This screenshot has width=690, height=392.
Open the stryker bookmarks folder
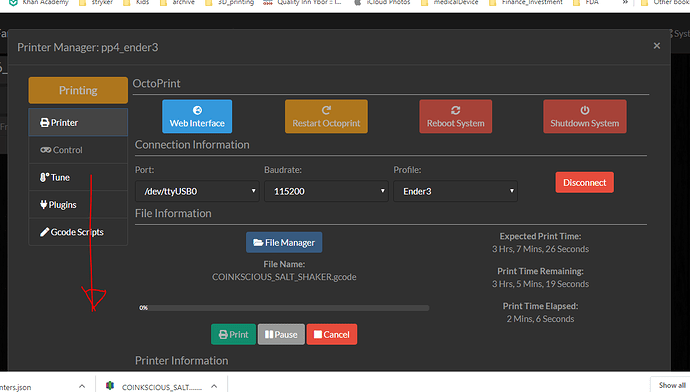tap(96, 3)
